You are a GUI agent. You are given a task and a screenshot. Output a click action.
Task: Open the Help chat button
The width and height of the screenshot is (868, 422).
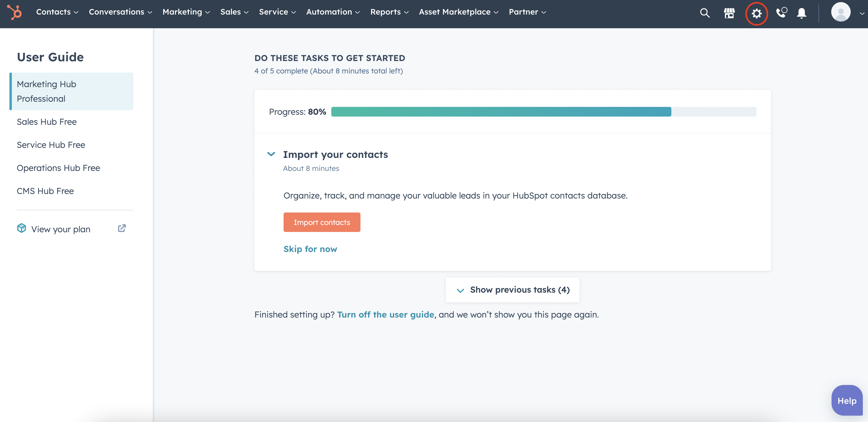click(x=847, y=400)
